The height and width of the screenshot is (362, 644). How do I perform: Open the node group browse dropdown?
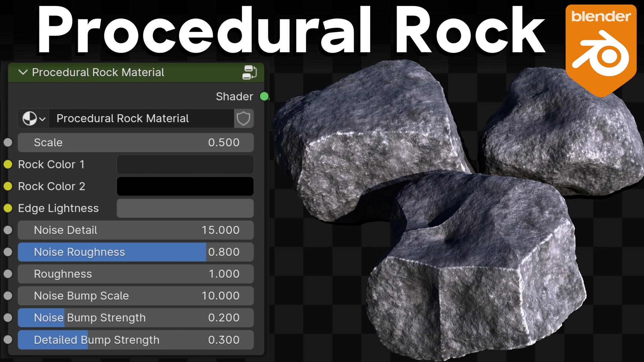(x=34, y=118)
